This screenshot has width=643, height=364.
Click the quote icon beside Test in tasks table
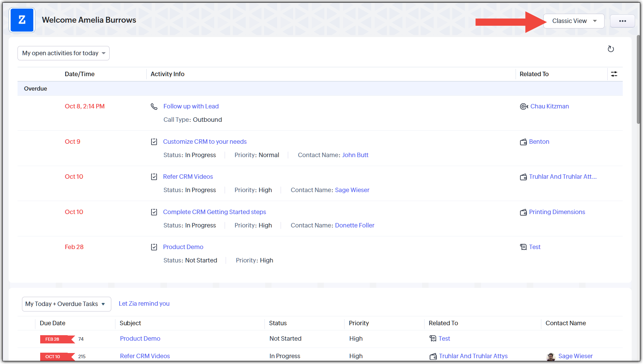(x=433, y=339)
